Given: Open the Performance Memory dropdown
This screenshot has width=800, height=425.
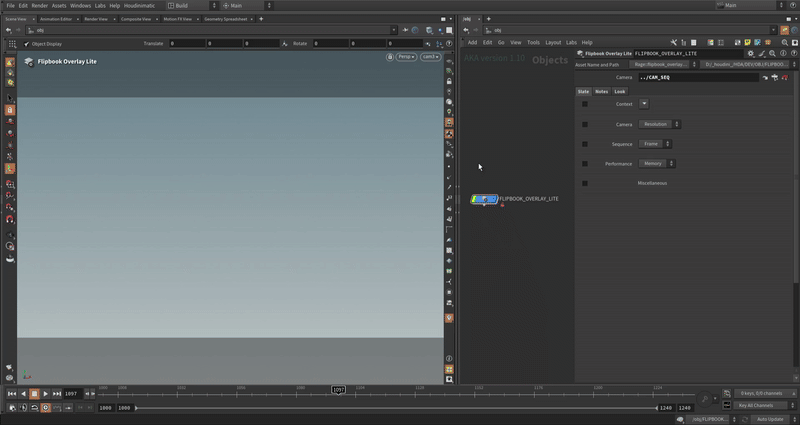Looking at the screenshot, I should point(657,163).
